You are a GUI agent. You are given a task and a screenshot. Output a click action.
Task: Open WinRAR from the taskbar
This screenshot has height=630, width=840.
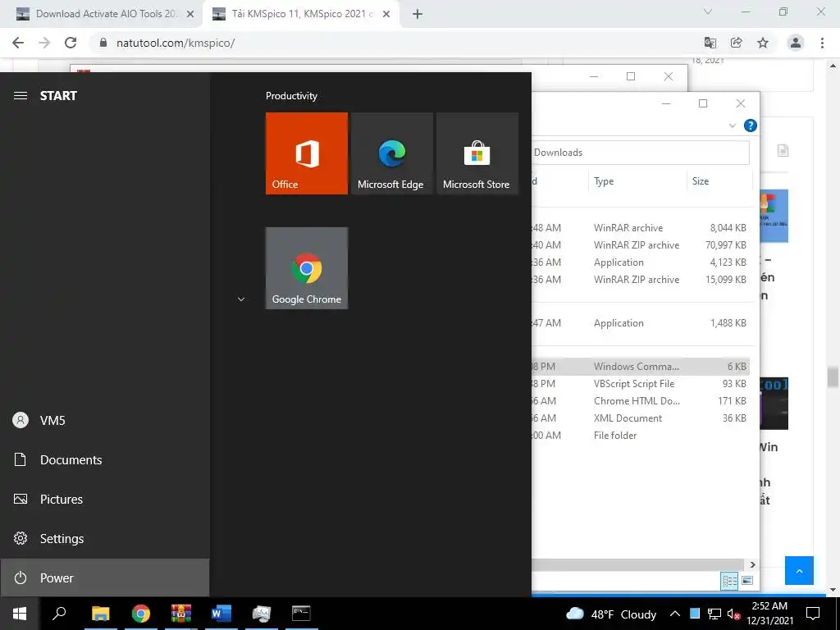click(x=181, y=614)
